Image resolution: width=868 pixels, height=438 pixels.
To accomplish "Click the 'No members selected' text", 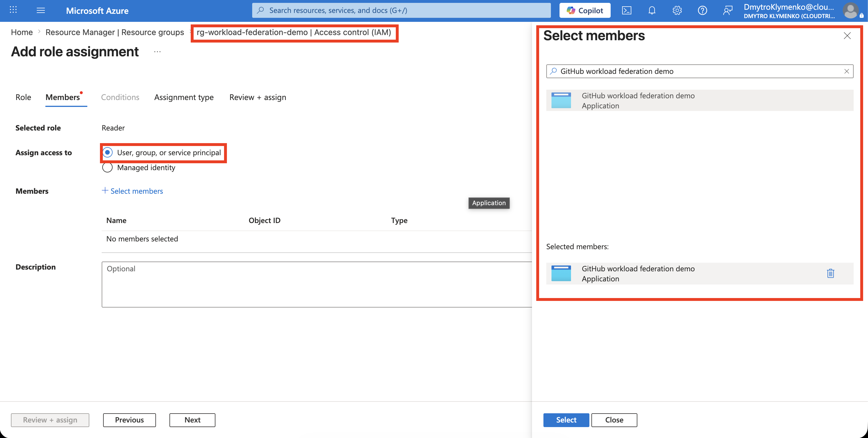I will coord(142,239).
